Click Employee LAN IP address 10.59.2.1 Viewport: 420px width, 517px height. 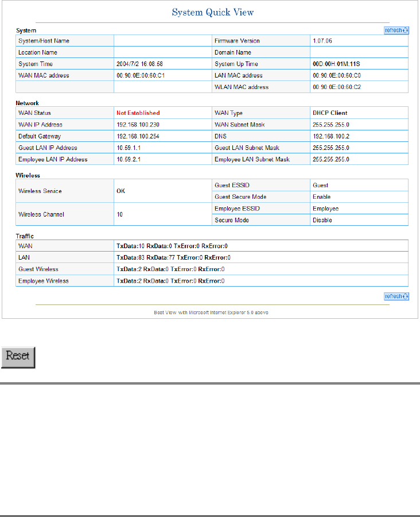(129, 159)
